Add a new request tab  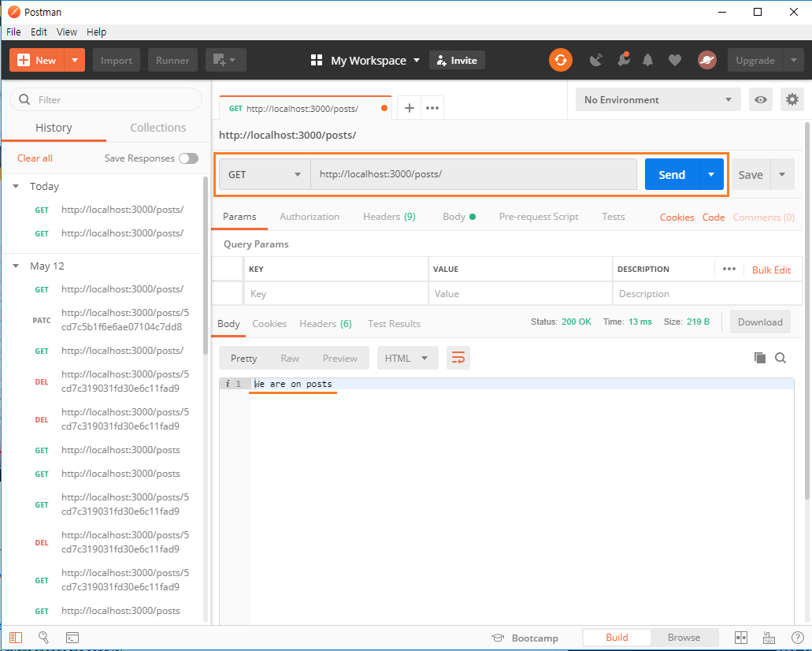[x=409, y=108]
